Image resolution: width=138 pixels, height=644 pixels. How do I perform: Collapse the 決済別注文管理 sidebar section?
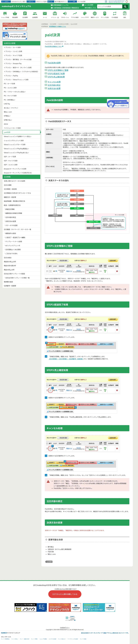point(21,43)
